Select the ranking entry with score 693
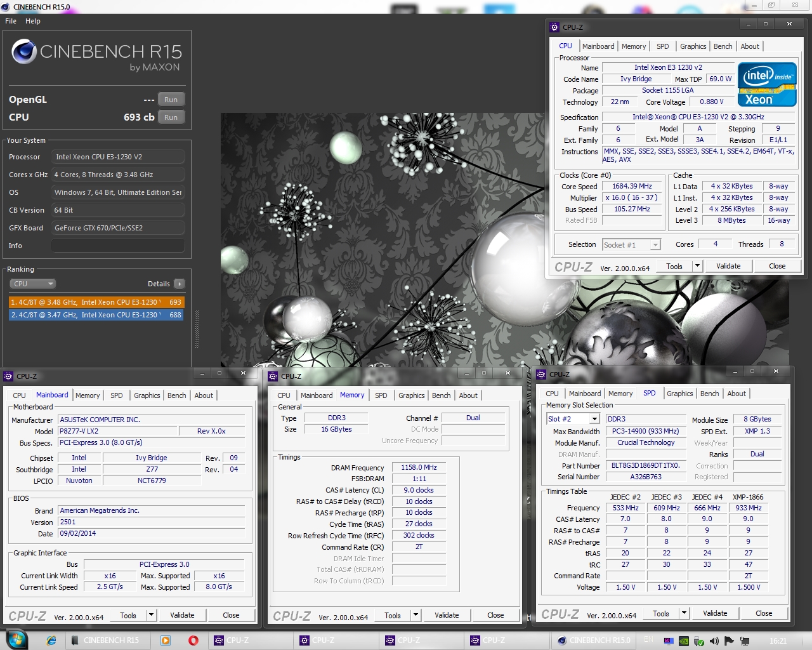This screenshot has width=812, height=650. coord(96,302)
